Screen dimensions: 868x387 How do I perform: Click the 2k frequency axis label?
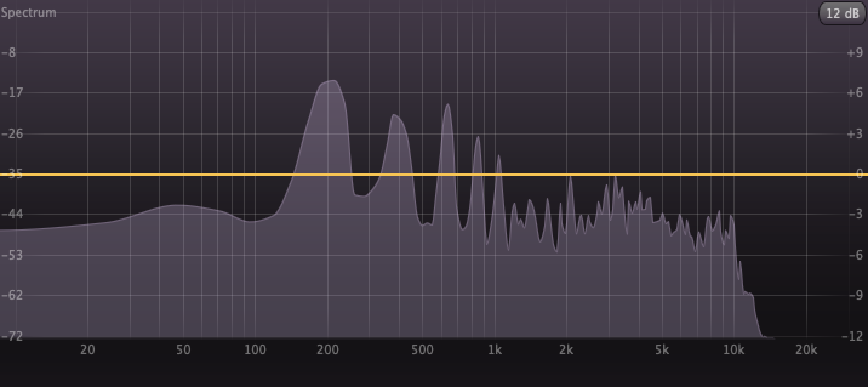tap(566, 350)
